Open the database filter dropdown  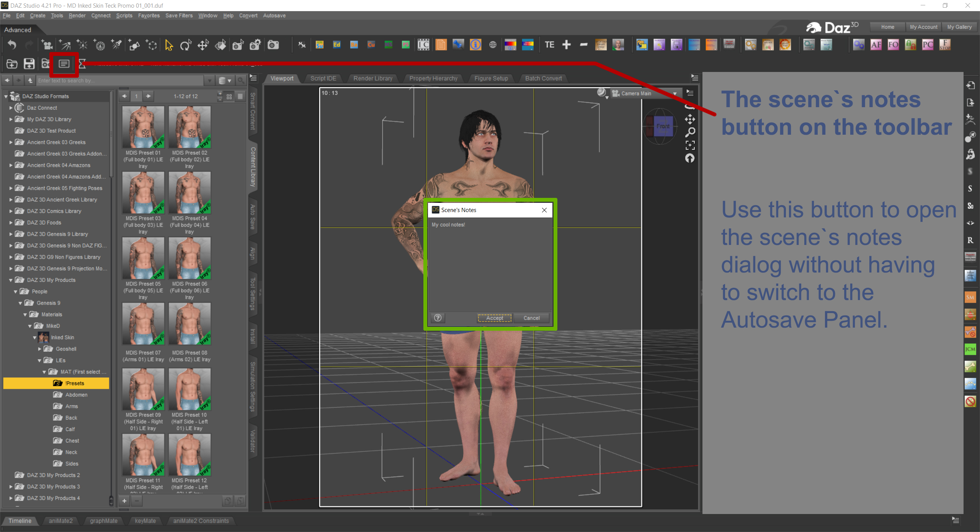tap(225, 80)
